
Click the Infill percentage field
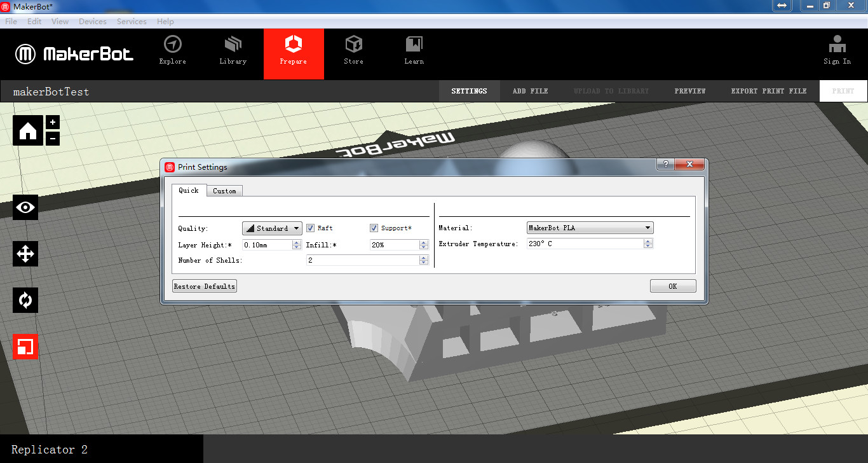click(x=395, y=245)
